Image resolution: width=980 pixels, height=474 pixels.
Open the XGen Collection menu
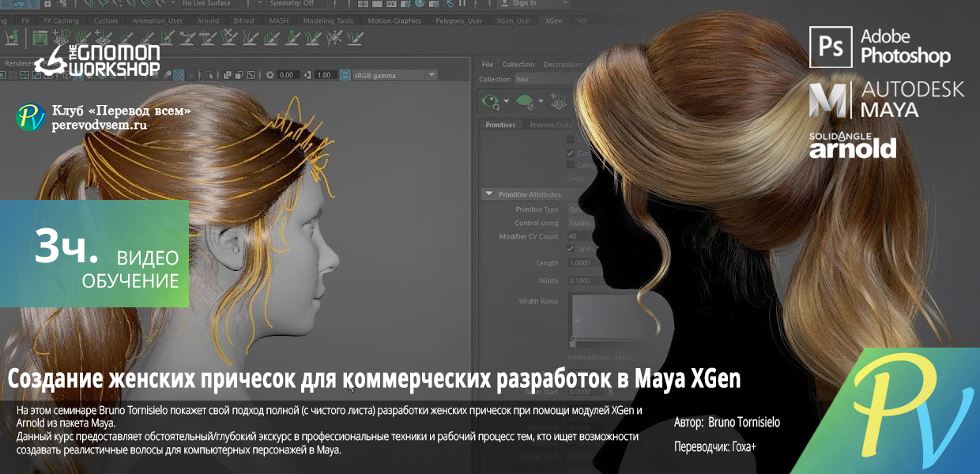518,65
